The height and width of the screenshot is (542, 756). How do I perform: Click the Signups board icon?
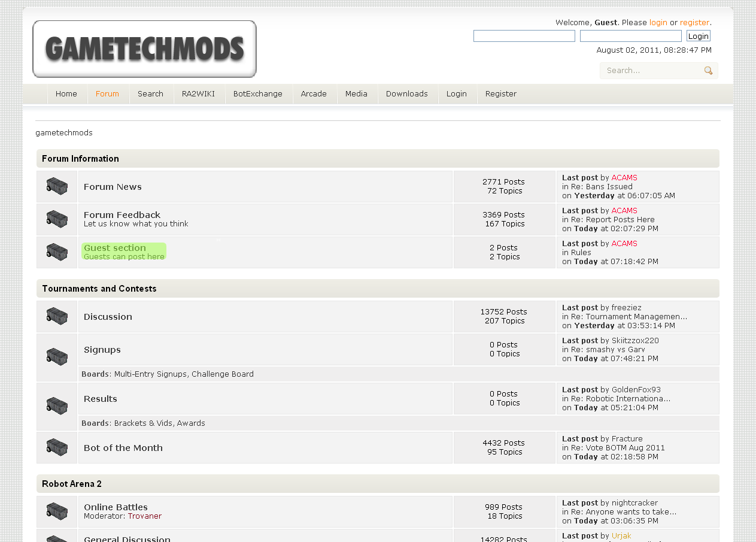click(x=57, y=357)
